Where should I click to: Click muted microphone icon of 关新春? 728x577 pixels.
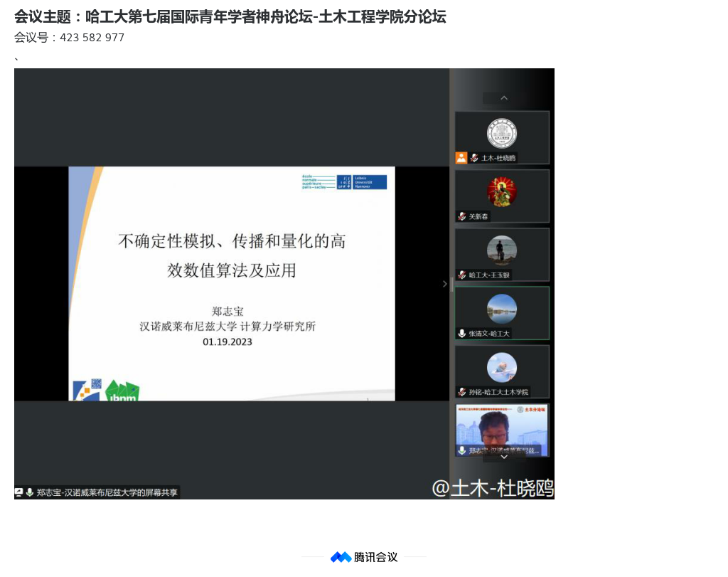(x=462, y=216)
